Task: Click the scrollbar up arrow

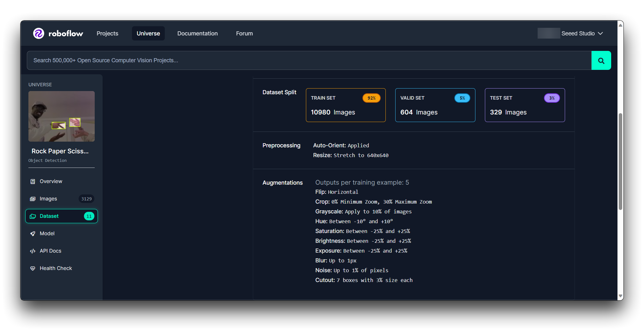Action: [x=620, y=25]
